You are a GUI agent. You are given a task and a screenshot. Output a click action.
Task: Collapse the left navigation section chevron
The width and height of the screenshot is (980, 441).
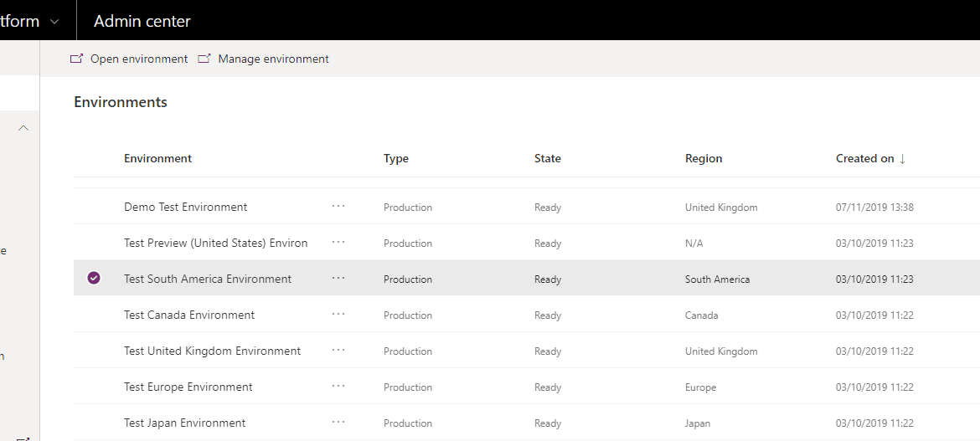tap(23, 128)
